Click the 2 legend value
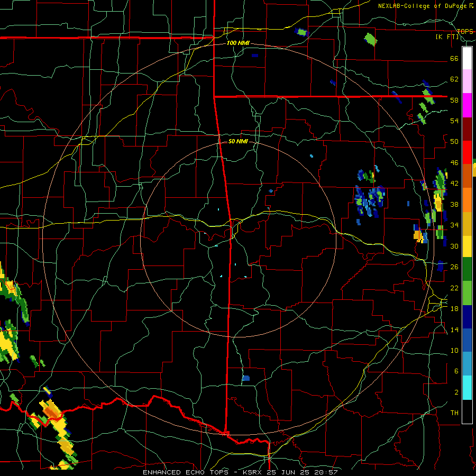 point(456,392)
